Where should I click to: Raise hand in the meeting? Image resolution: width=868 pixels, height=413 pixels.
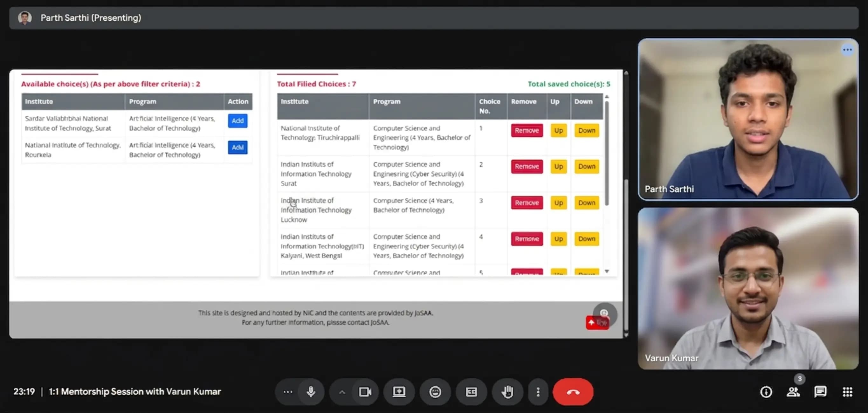507,392
